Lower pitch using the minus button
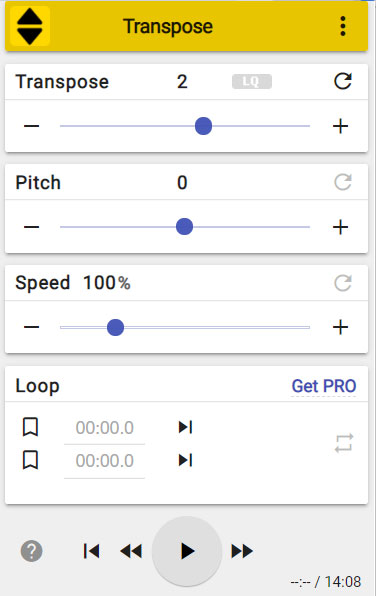376x596 pixels. pyautogui.click(x=32, y=227)
